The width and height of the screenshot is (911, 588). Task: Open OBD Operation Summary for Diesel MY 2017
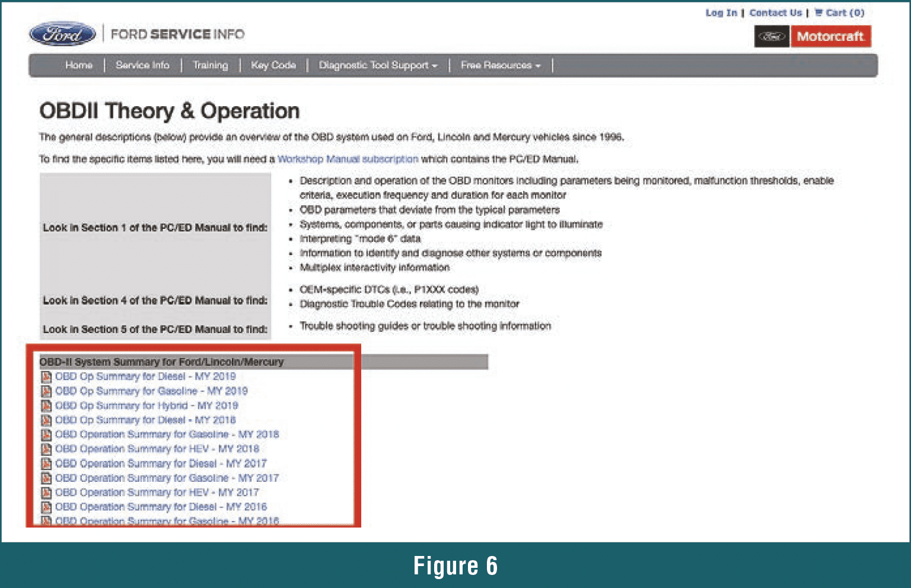tap(161, 464)
